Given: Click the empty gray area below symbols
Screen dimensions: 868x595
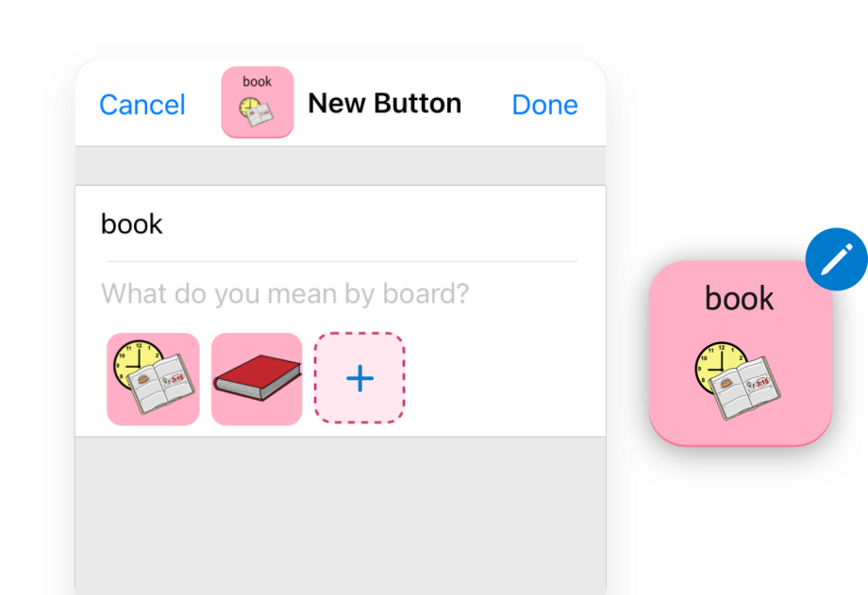Looking at the screenshot, I should [341, 516].
